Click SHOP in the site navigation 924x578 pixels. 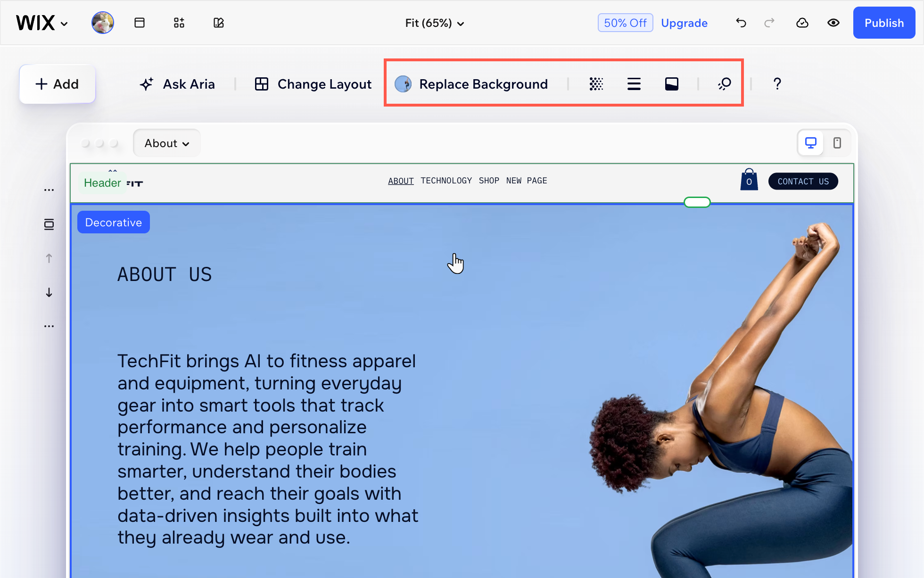coord(489,181)
